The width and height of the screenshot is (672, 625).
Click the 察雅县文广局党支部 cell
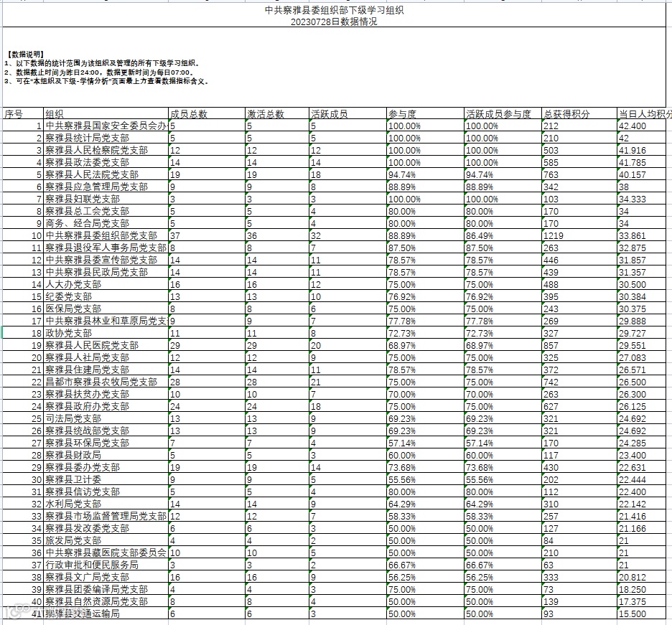coord(106,578)
